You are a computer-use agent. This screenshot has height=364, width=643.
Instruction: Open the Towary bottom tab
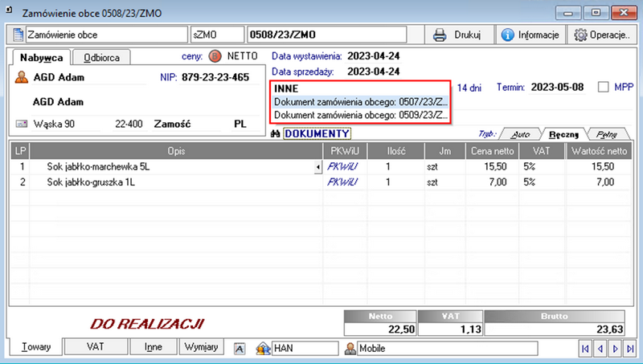point(36,347)
